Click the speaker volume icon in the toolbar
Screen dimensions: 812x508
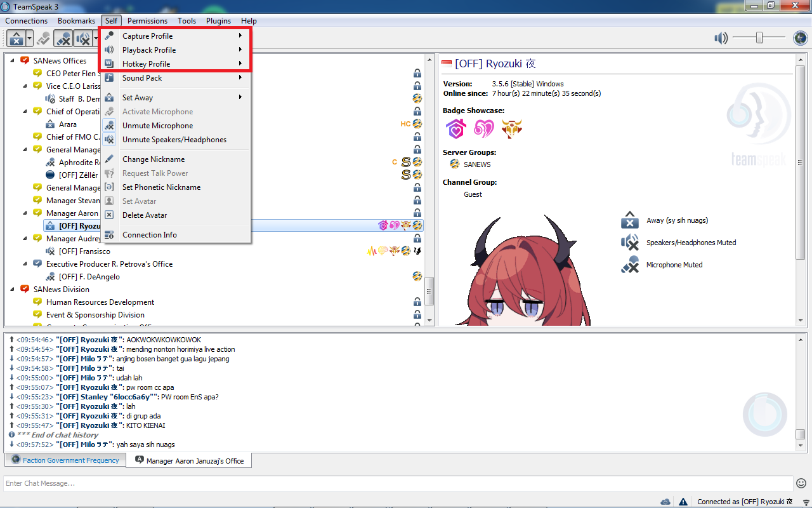[x=721, y=38]
